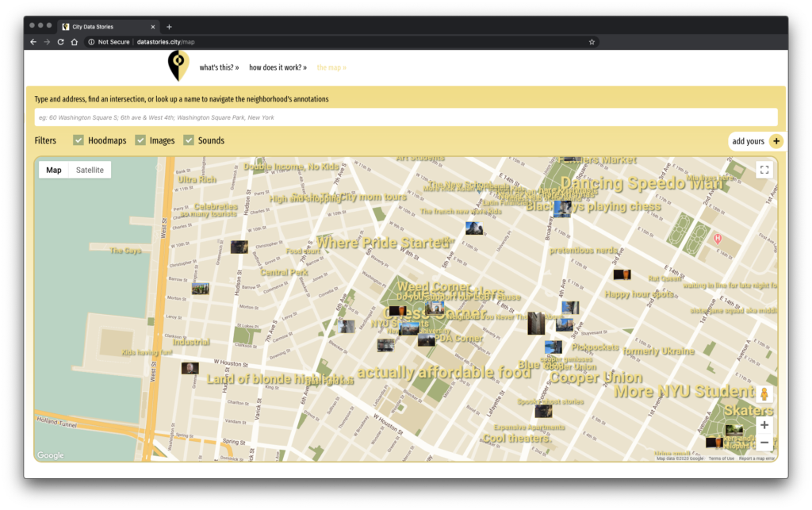The height and width of the screenshot is (510, 812).
Task: Open a new browser tab
Action: pos(169,26)
